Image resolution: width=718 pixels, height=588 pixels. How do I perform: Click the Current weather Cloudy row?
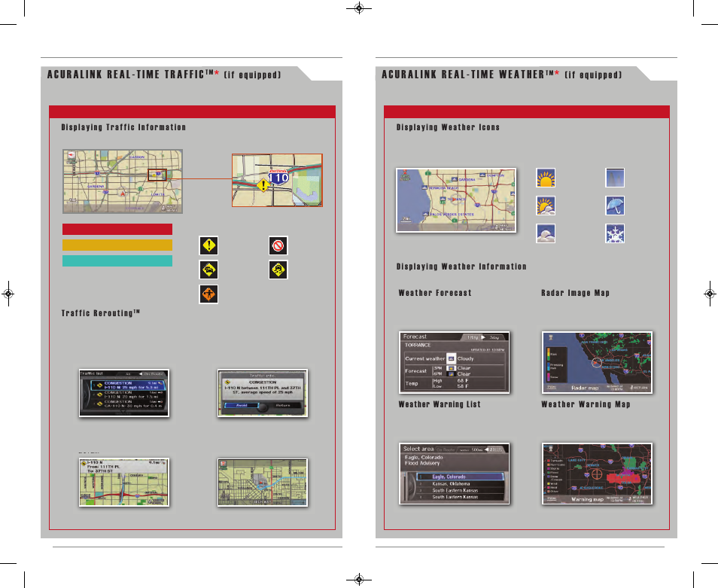(455, 358)
